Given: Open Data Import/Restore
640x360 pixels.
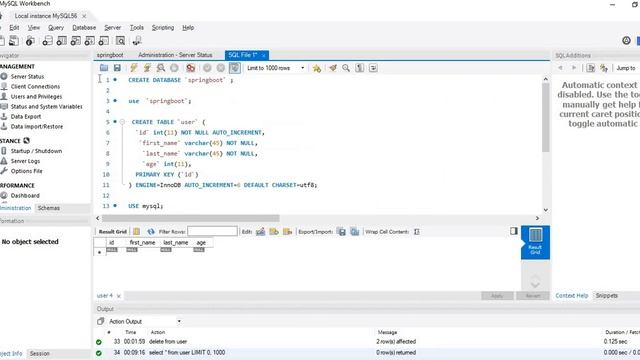Looking at the screenshot, I should pyautogui.click(x=37, y=127).
